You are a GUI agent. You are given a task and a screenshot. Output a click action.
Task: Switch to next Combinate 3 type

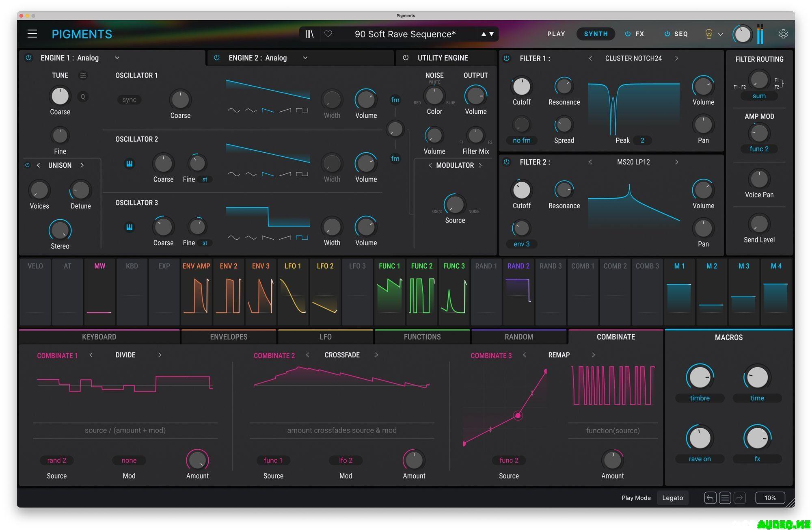(x=593, y=355)
